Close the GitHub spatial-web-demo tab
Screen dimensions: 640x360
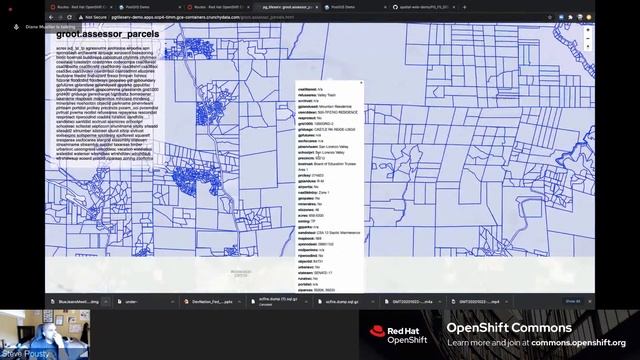coord(453,7)
